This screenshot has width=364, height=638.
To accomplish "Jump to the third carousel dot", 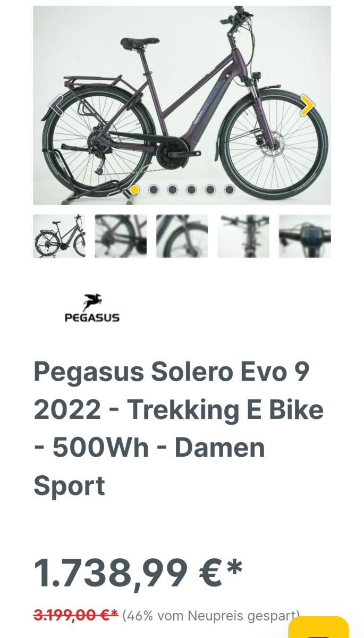I will click(x=172, y=190).
